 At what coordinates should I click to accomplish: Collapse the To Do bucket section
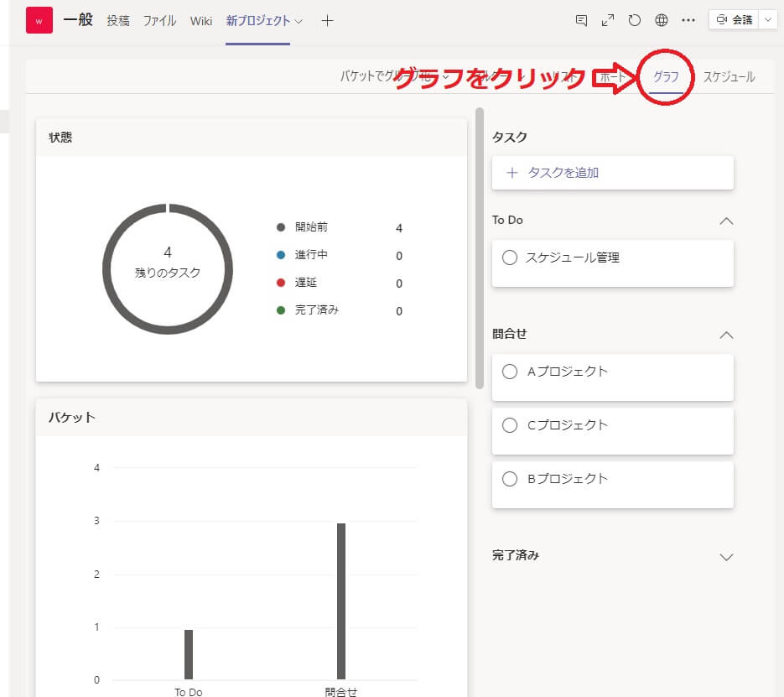click(x=726, y=221)
